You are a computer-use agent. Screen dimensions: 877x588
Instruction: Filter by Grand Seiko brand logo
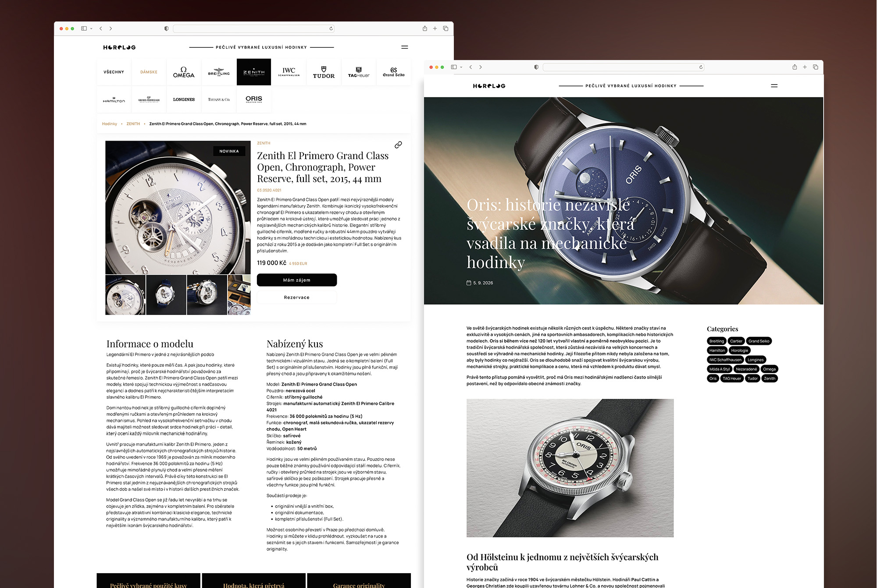click(x=394, y=72)
